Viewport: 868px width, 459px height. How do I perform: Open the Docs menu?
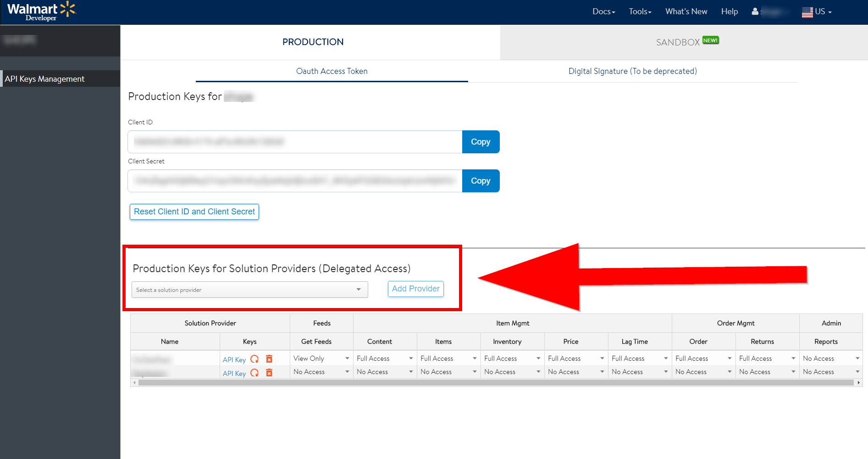coord(603,11)
